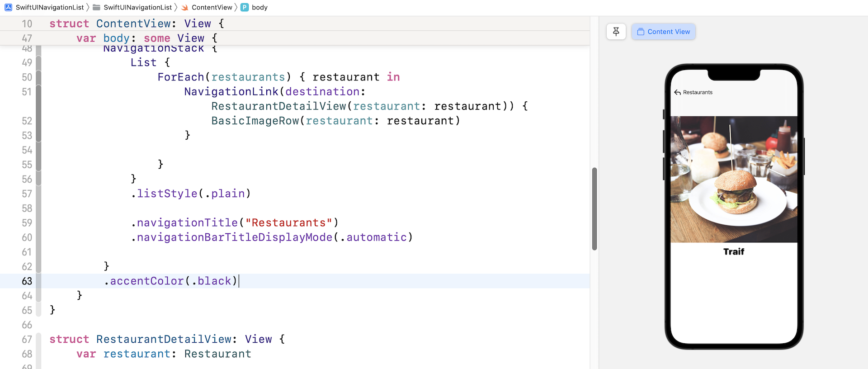This screenshot has width=868, height=369.
Task: Tap the Restaurants back label in preview
Action: [698, 92]
